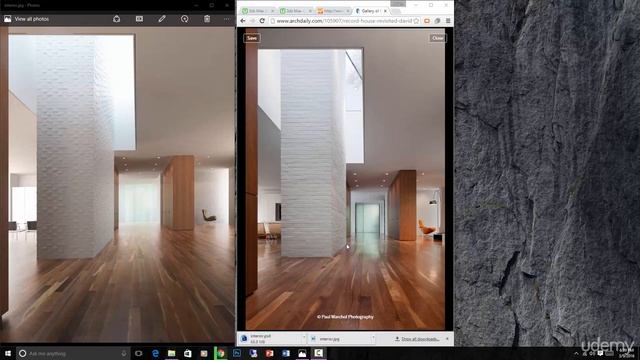Image resolution: width=640 pixels, height=360 pixels.
Task: Open Task View from taskbar
Action: 139,353
